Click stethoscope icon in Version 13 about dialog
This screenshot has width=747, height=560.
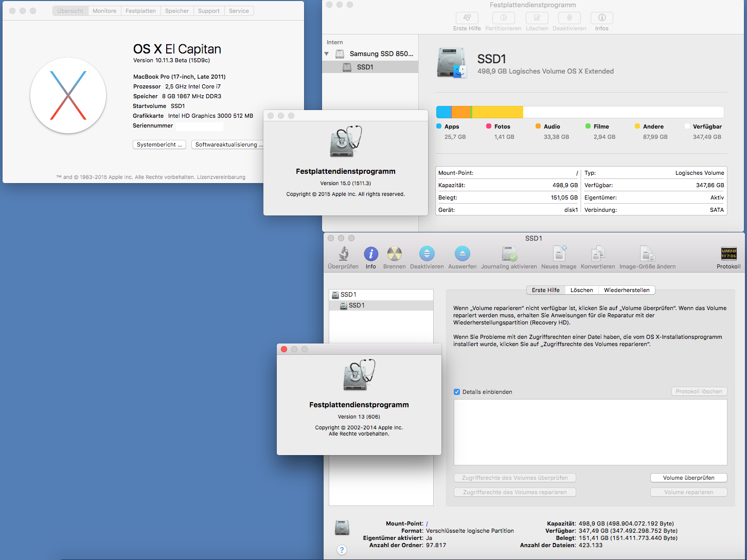359,374
